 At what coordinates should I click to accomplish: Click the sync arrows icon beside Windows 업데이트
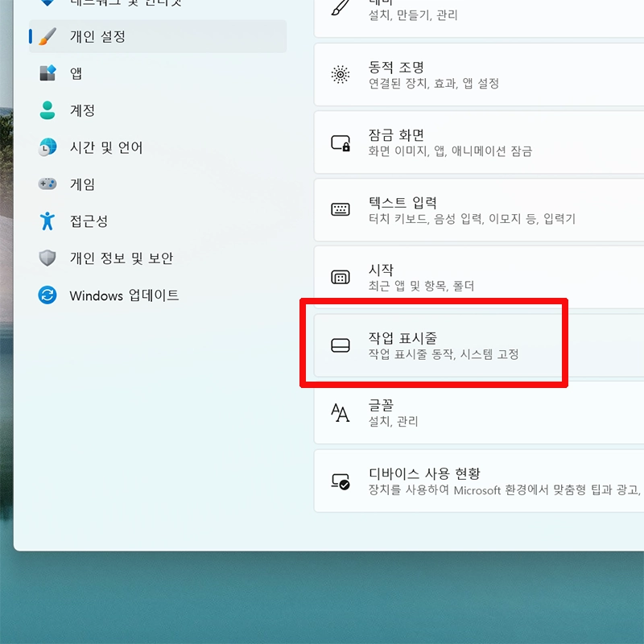[x=46, y=295]
